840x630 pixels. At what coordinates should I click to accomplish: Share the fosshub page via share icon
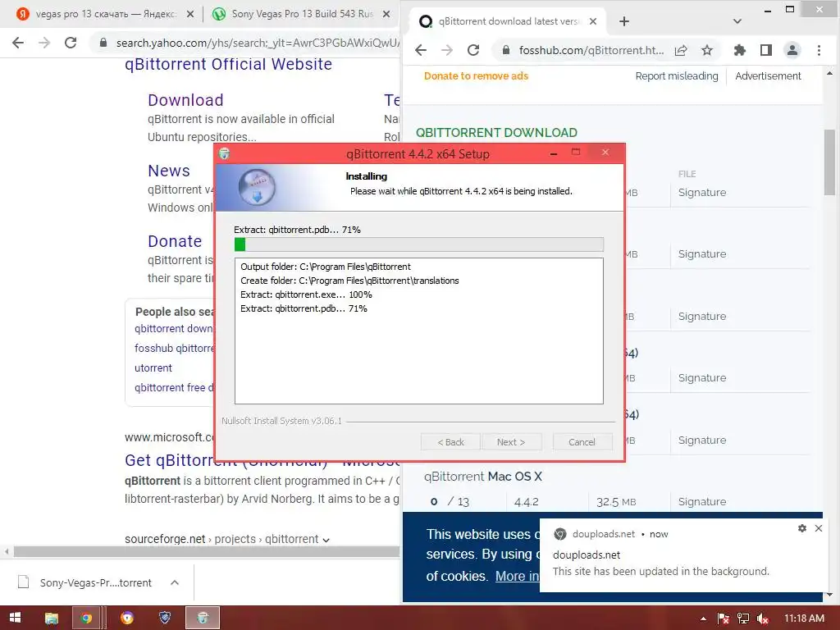(x=681, y=50)
